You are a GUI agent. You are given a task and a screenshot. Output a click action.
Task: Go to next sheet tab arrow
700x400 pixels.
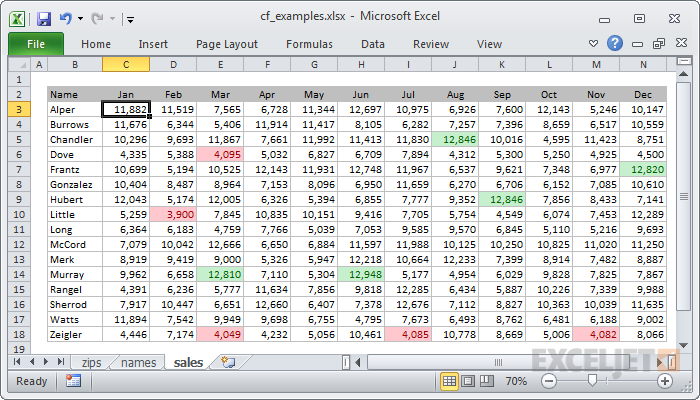pos(46,362)
